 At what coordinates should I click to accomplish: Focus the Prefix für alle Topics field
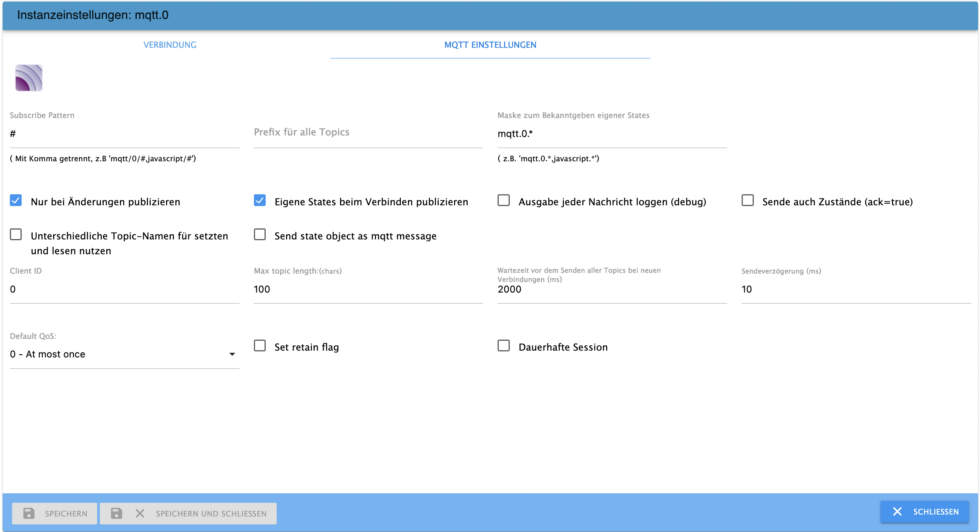tap(368, 133)
